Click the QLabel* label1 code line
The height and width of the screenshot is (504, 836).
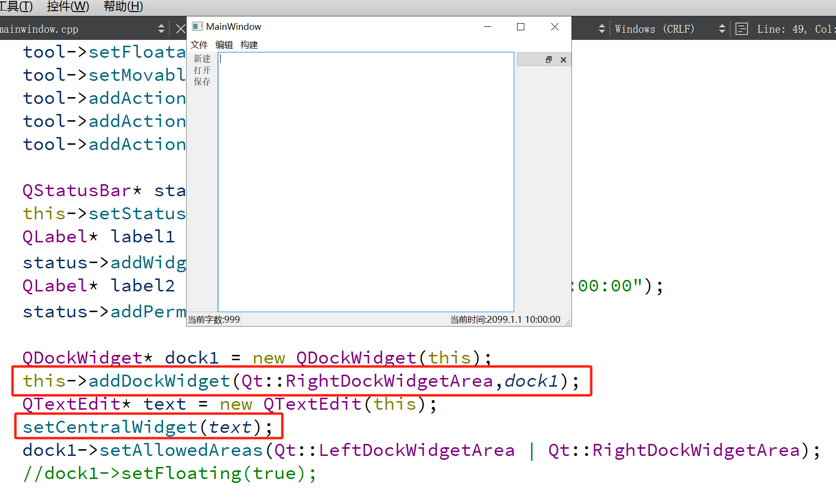[x=99, y=237]
